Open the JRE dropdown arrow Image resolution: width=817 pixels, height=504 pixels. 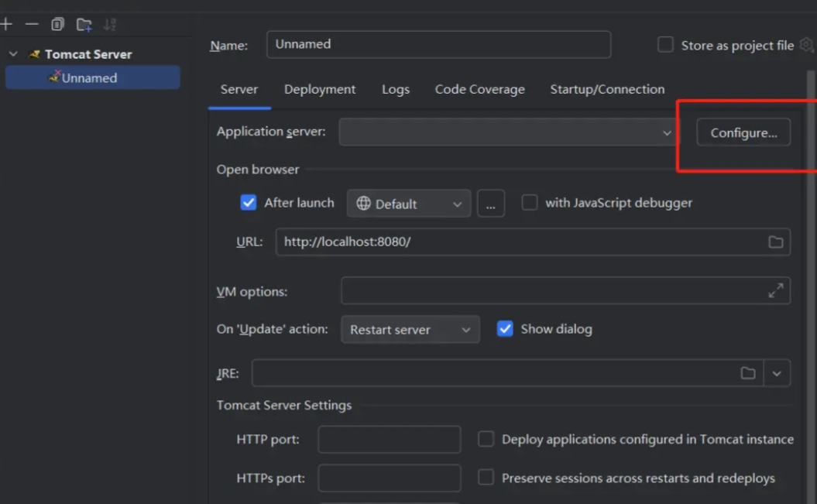tap(777, 373)
